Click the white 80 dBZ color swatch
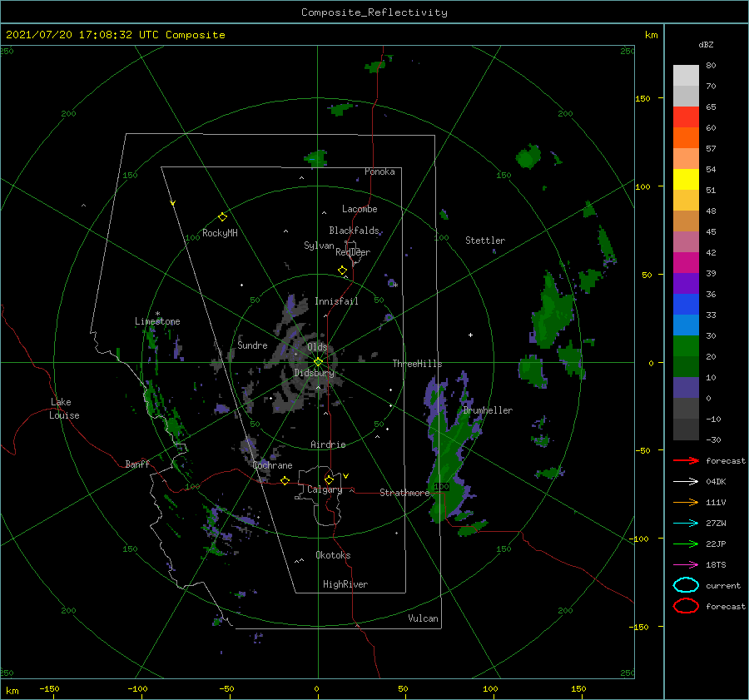The image size is (749, 700). click(x=686, y=76)
